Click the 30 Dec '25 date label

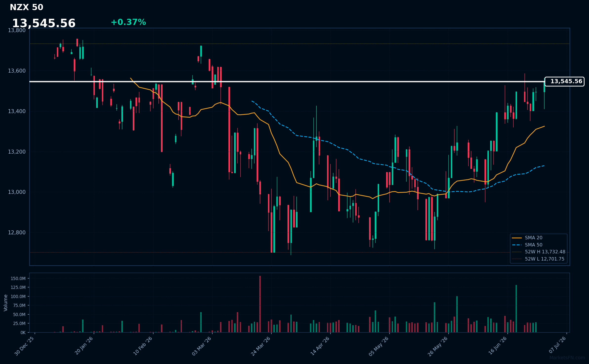coord(24,346)
